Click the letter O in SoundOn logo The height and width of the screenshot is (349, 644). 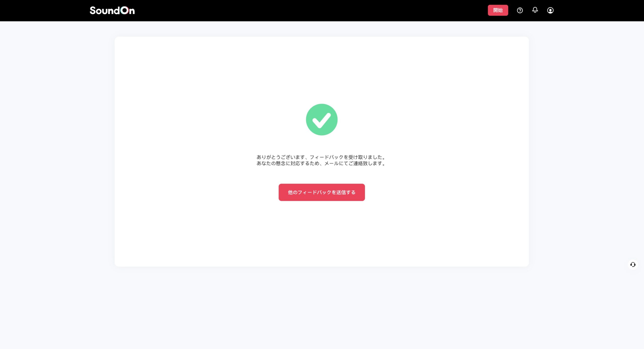(124, 10)
